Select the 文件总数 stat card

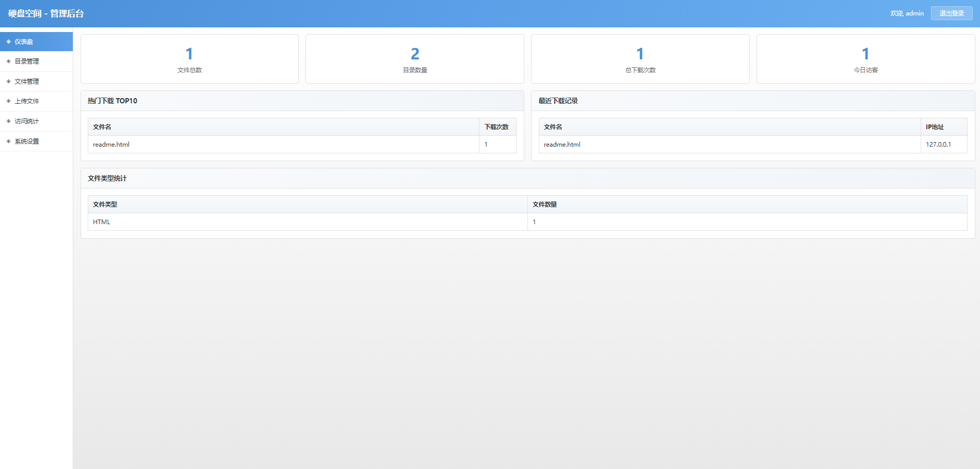189,59
